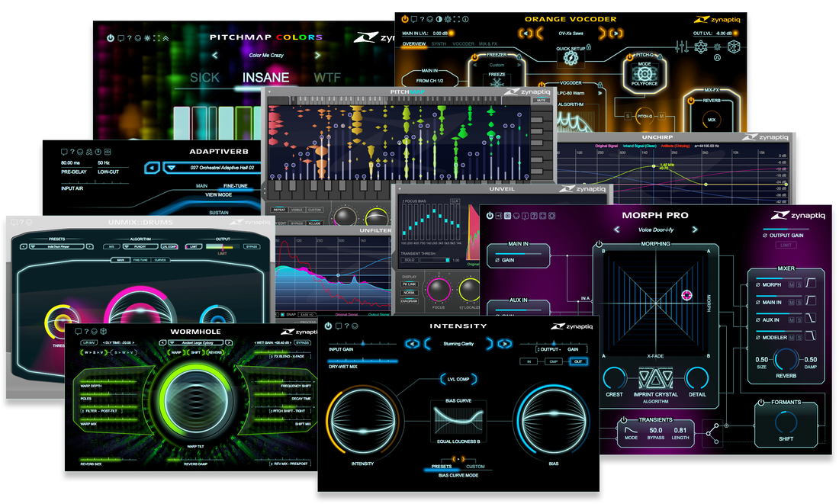The height and width of the screenshot is (504, 839).
Task: Switch to the Orange Vocoder Mix & FX tab
Action: pos(488,44)
